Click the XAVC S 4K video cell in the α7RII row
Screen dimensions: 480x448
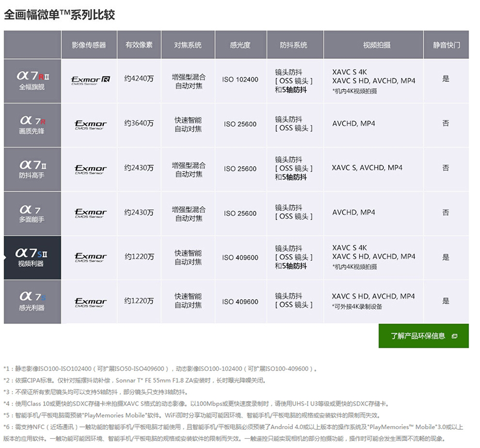(x=374, y=81)
